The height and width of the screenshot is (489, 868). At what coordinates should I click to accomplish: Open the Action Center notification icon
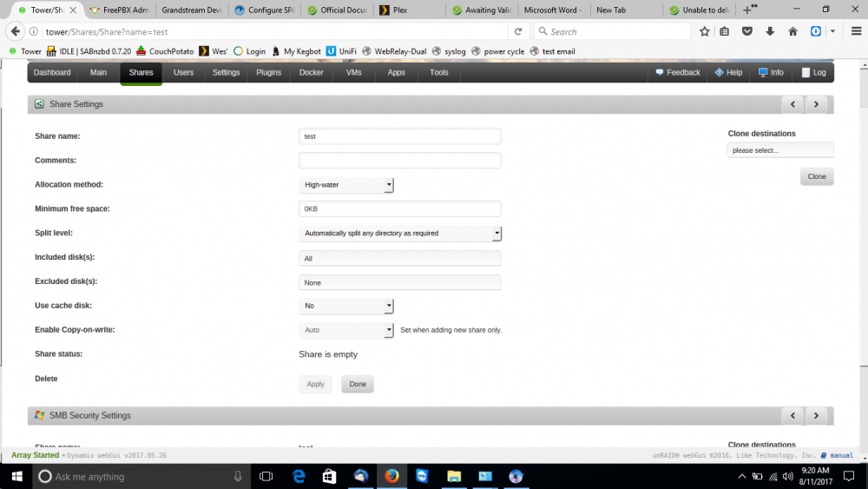pos(849,476)
